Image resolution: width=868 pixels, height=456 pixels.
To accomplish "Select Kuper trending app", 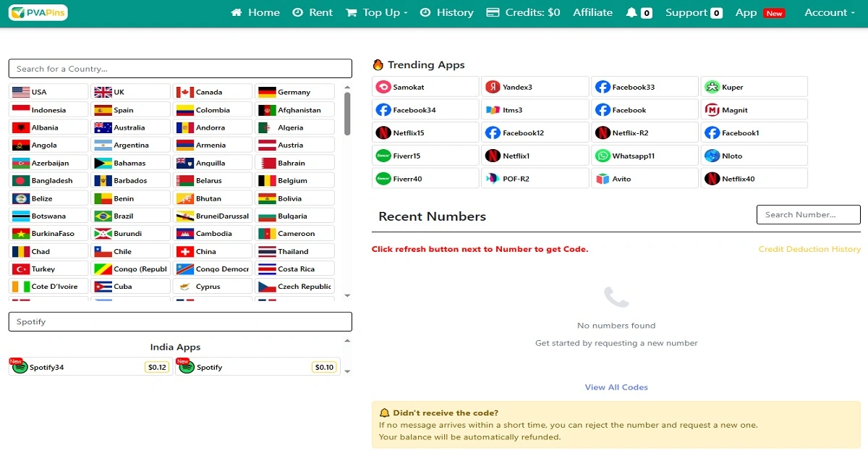I will [x=754, y=87].
